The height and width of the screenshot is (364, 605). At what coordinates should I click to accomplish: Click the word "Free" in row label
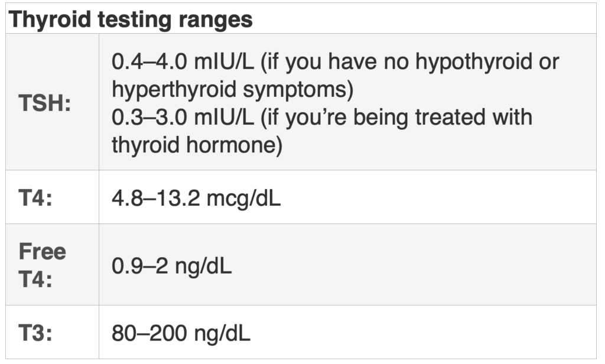coord(43,252)
